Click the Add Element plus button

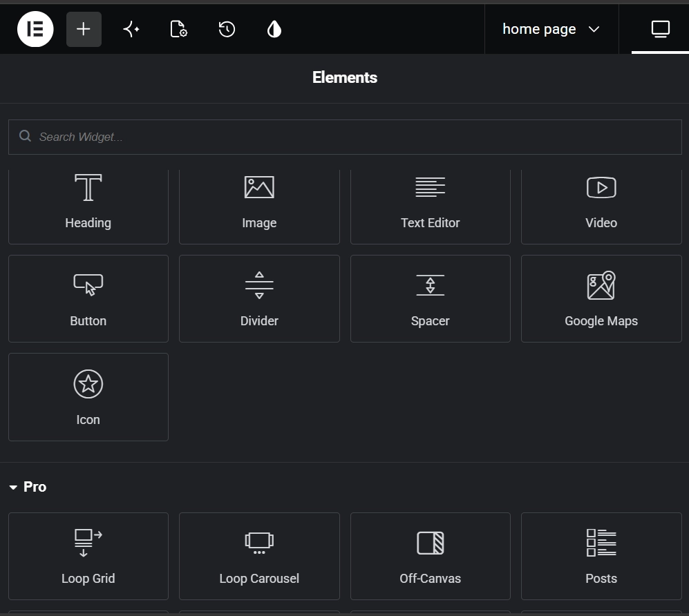click(84, 30)
